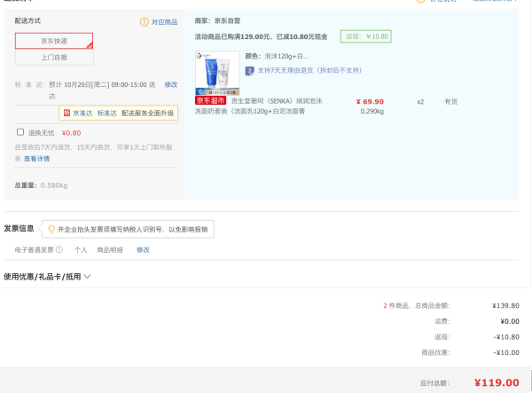532x393 pixels.
Task: Open the 资生堂珊珂 product title
Action: pos(259,106)
